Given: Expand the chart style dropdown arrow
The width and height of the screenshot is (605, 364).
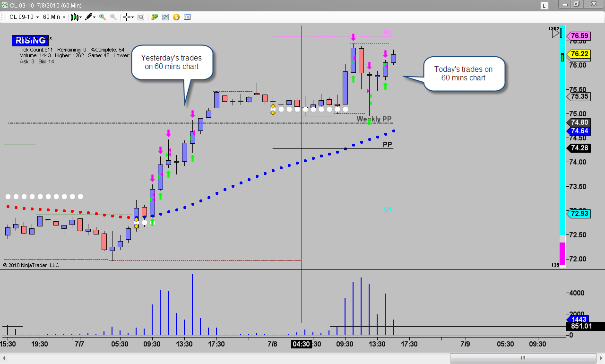Looking at the screenshot, I should point(81,17).
